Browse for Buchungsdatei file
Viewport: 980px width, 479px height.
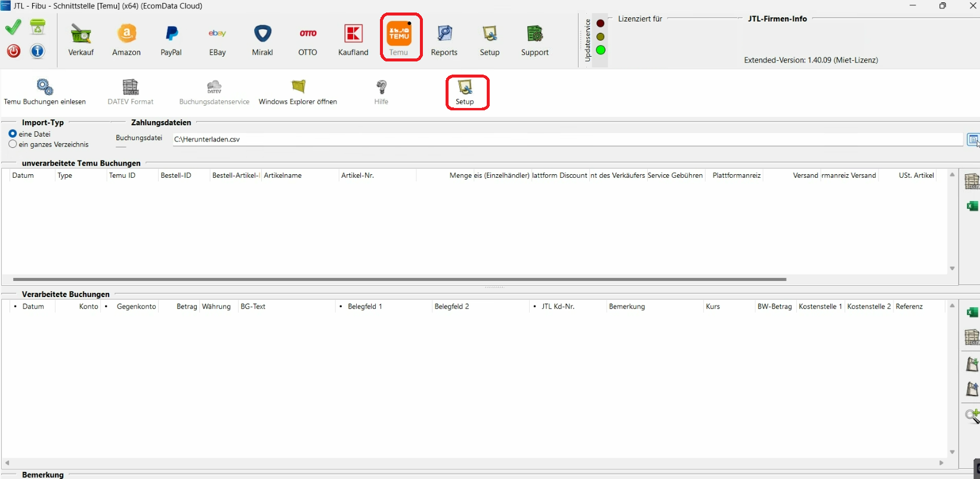(x=972, y=140)
